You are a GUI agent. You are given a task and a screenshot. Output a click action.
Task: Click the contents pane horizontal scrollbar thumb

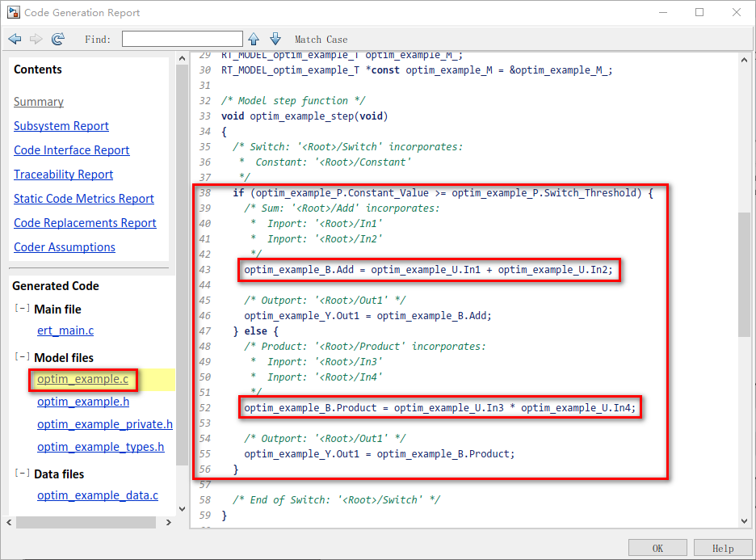click(x=86, y=522)
